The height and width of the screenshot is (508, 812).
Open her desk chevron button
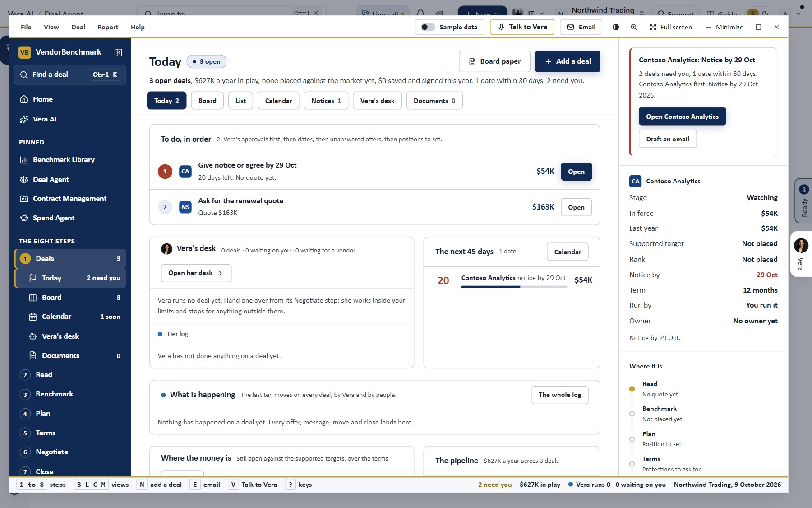[x=196, y=273]
